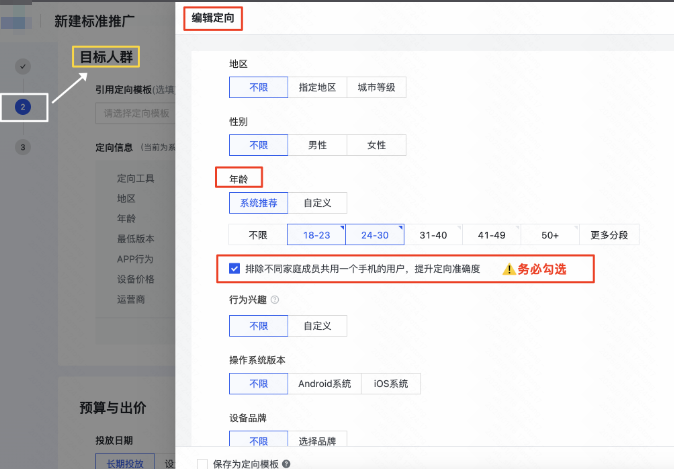674x469 pixels.
Task: Go to step 2 circle
Action: [23, 107]
